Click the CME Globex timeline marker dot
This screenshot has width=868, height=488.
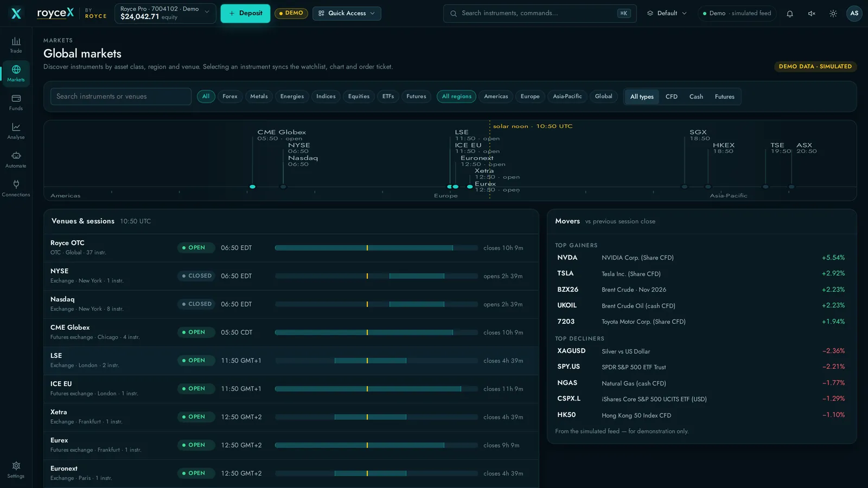[x=252, y=187]
